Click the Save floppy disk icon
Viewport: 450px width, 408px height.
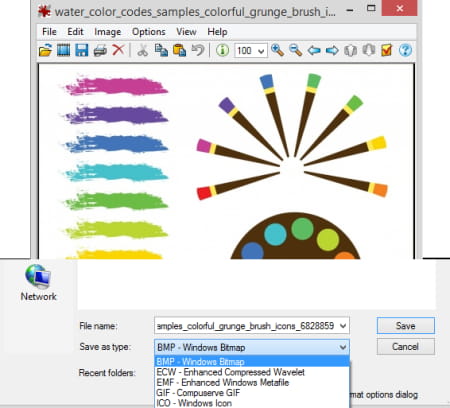pos(82,51)
